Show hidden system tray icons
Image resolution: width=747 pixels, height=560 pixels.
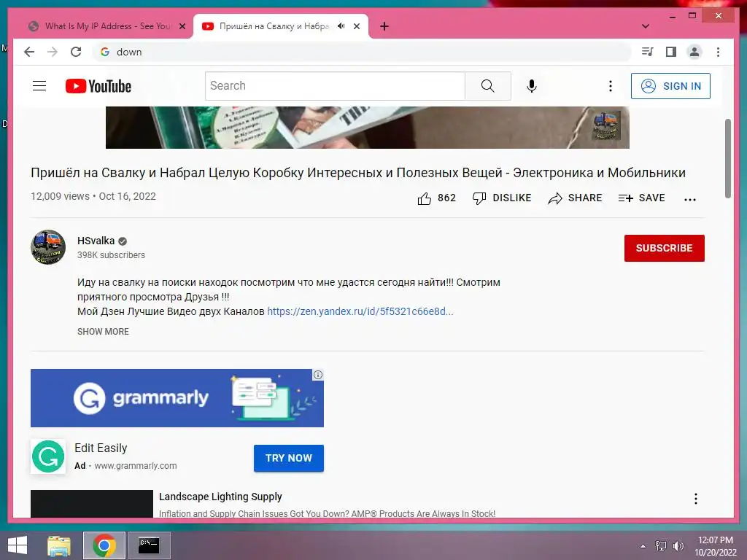click(643, 545)
